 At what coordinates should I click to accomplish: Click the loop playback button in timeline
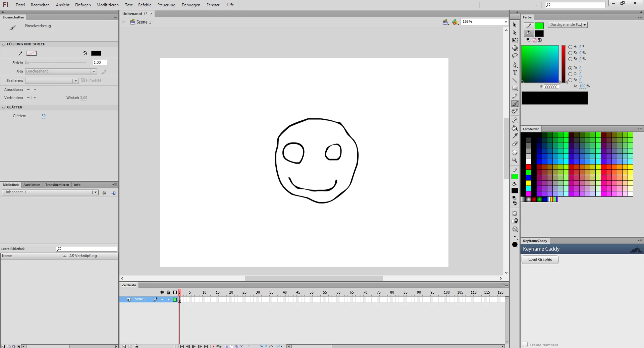(219, 346)
